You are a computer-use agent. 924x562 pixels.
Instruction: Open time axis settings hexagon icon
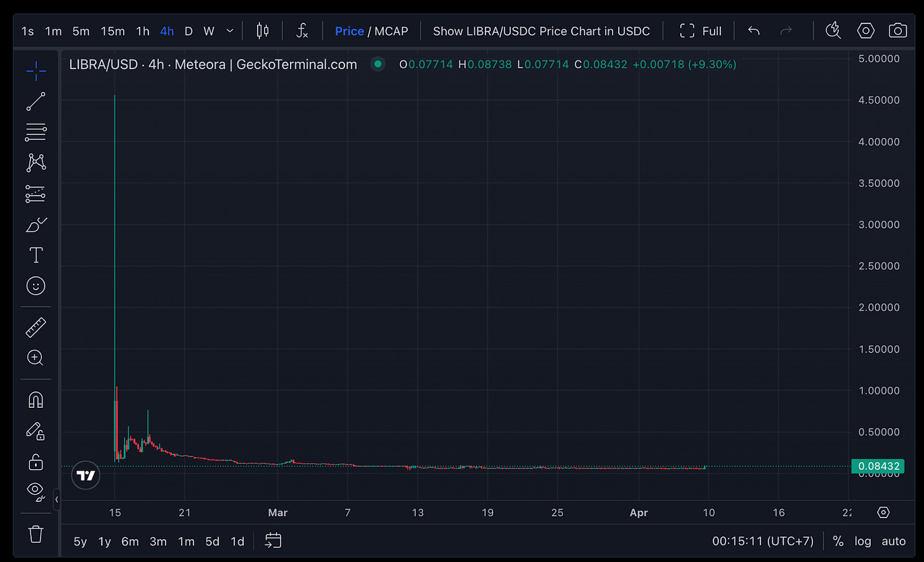point(883,512)
